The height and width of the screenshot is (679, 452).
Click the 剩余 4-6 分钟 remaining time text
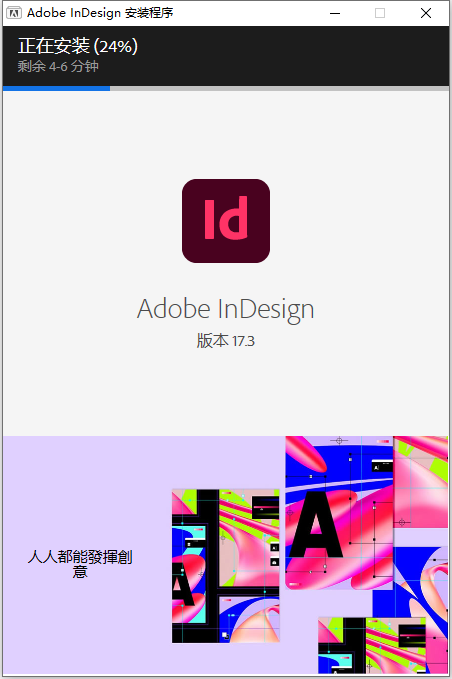[x=58, y=66]
